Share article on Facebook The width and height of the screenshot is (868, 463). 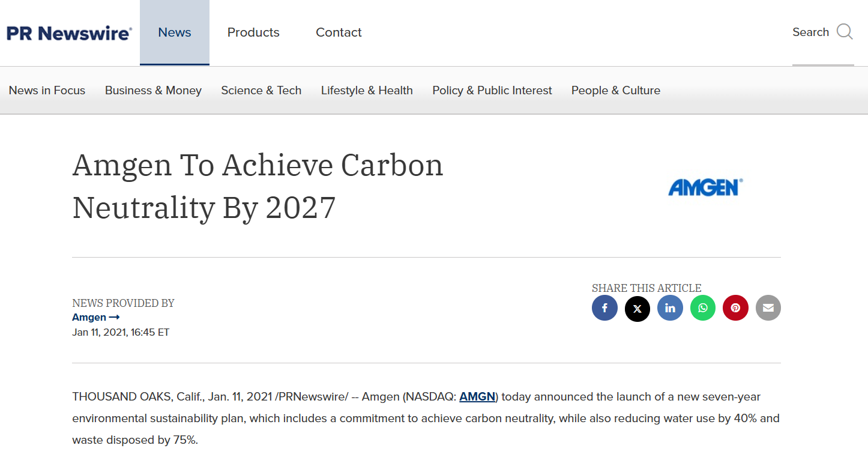(604, 309)
